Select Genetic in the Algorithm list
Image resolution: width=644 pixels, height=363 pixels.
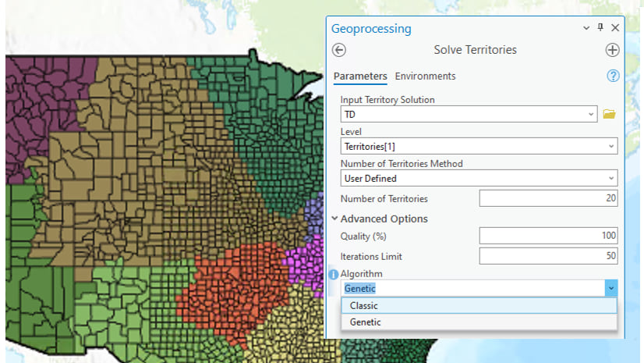(x=479, y=322)
